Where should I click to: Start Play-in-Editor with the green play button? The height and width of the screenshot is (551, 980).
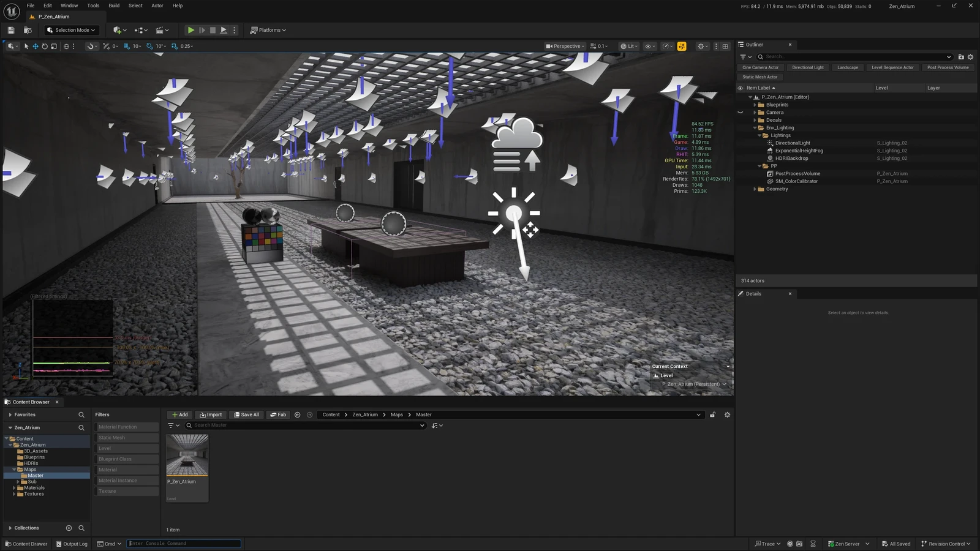(x=191, y=30)
